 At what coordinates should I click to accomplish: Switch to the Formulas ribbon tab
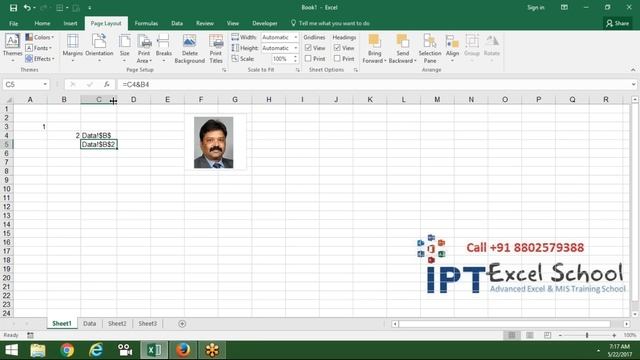(146, 23)
